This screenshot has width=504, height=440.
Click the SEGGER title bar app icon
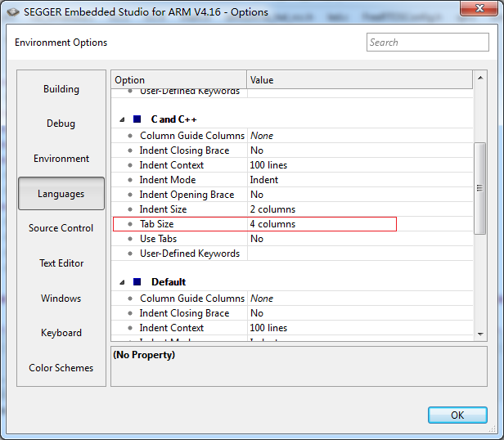click(13, 12)
